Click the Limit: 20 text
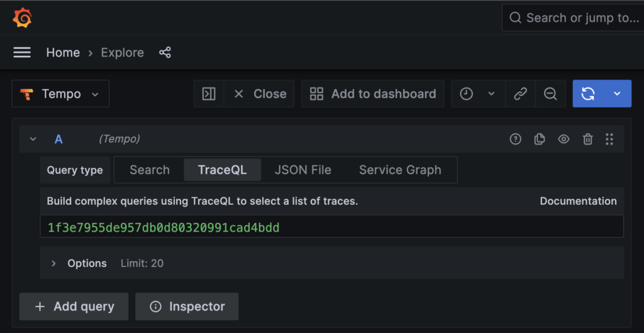The image size is (644, 333). [142, 263]
